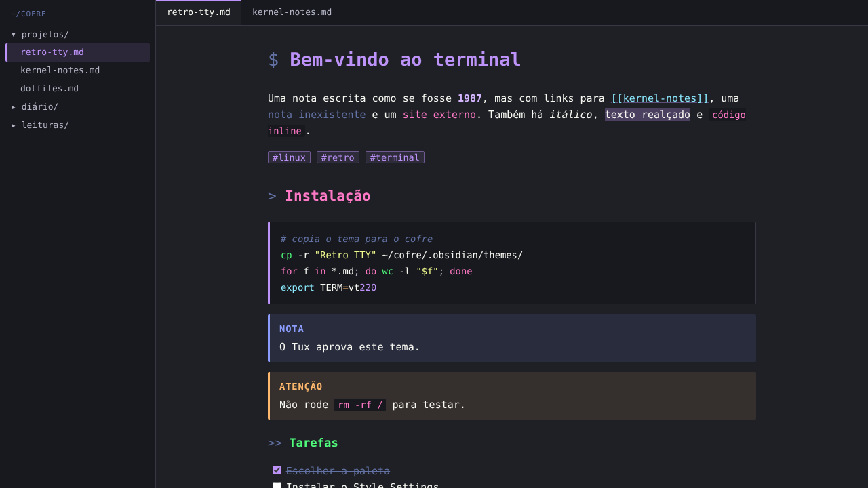Select the #terminal tag
This screenshot has height=488, width=868.
point(395,157)
